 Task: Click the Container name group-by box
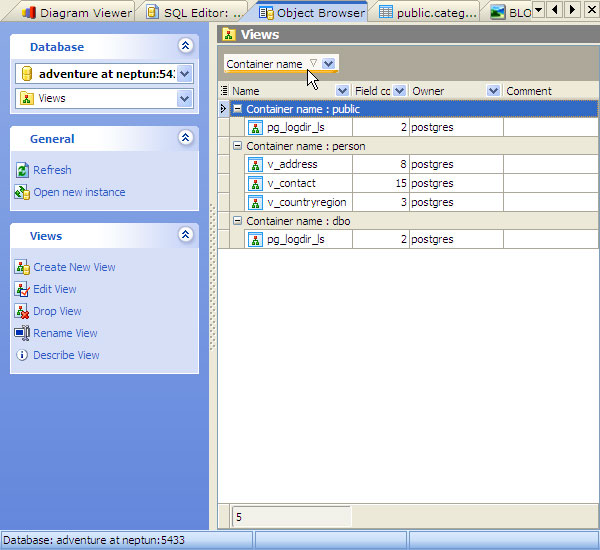pyautogui.click(x=281, y=64)
